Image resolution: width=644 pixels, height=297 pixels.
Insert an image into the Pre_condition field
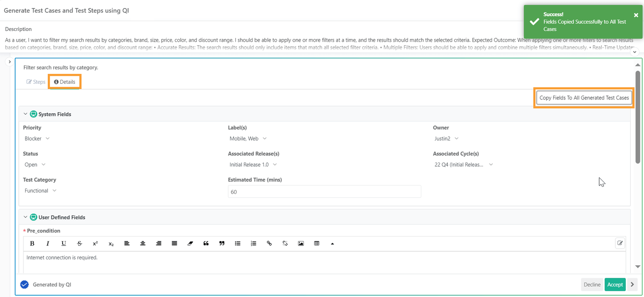tap(301, 243)
